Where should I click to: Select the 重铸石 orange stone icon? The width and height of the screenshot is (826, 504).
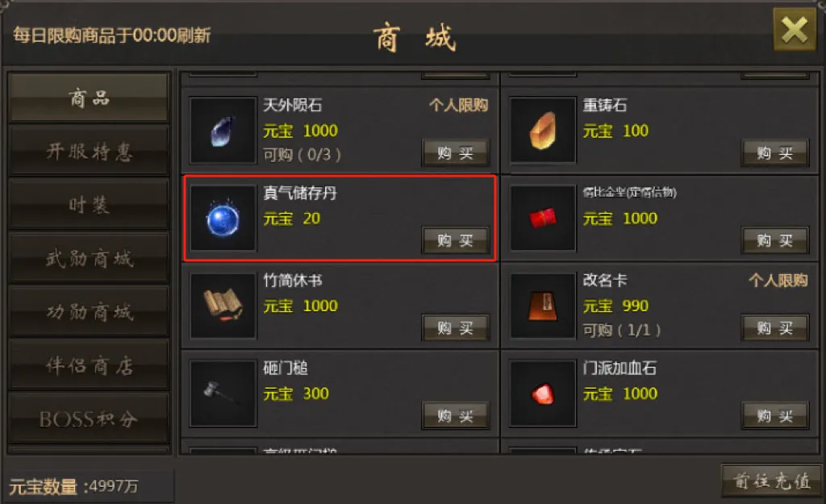[x=543, y=130]
